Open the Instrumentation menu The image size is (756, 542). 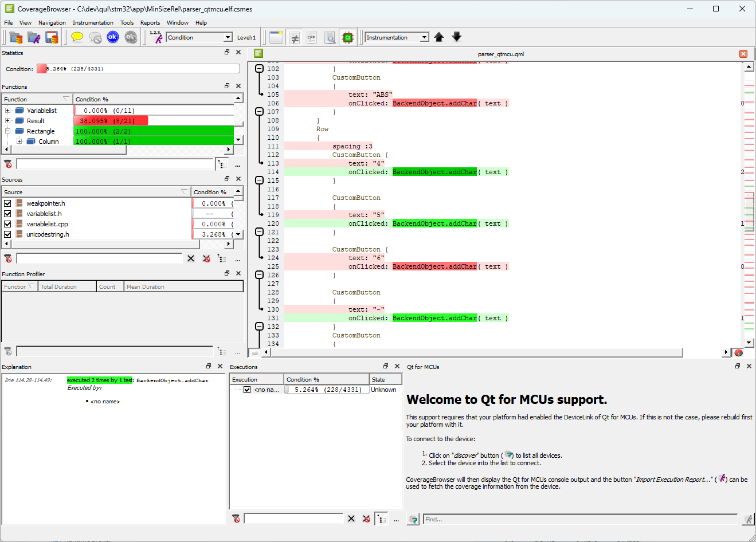pyautogui.click(x=93, y=23)
